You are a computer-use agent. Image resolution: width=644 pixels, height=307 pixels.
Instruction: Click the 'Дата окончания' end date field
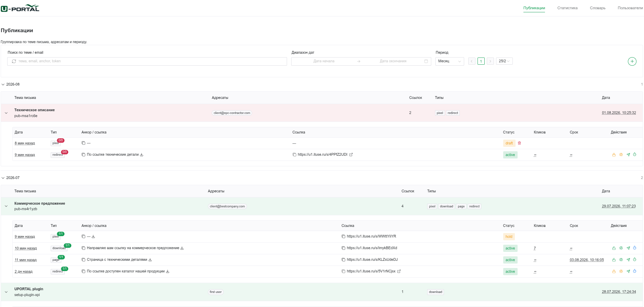tap(393, 61)
